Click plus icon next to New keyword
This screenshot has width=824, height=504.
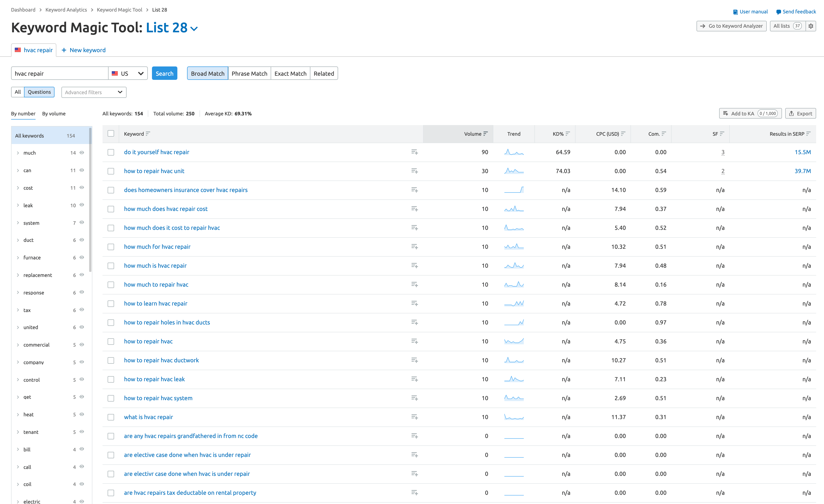(64, 50)
